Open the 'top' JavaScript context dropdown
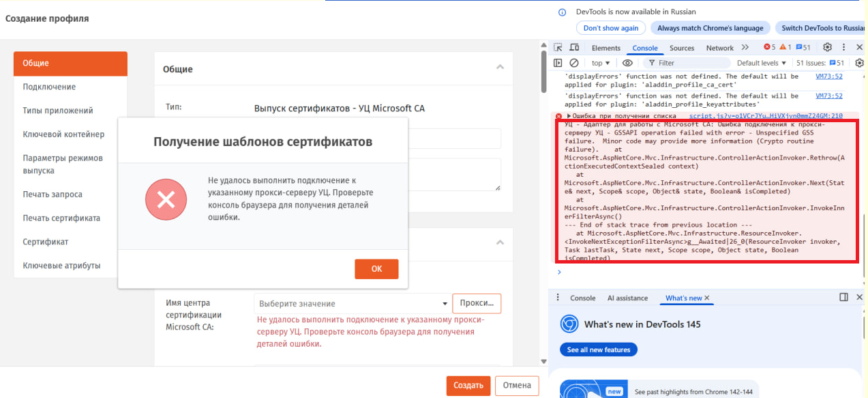The image size is (868, 398). click(x=601, y=63)
